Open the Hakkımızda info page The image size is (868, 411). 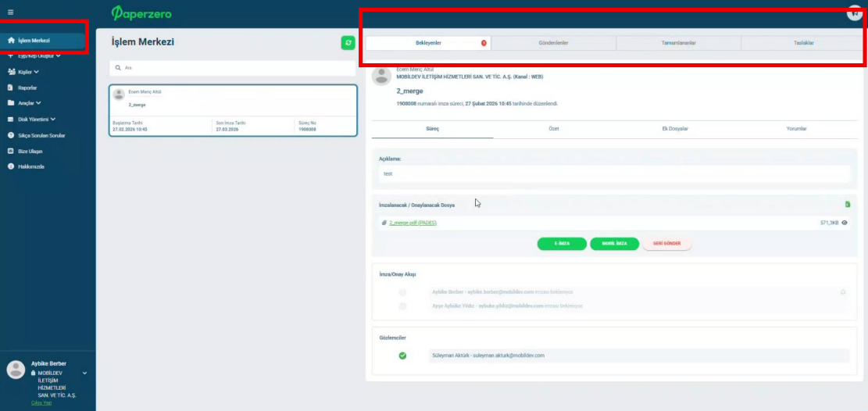(x=30, y=167)
